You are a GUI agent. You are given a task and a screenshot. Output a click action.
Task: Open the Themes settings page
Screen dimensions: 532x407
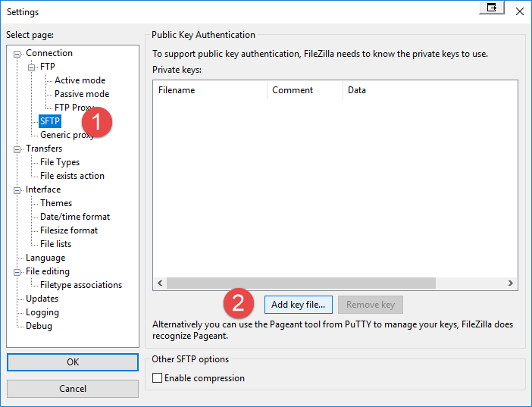click(56, 203)
